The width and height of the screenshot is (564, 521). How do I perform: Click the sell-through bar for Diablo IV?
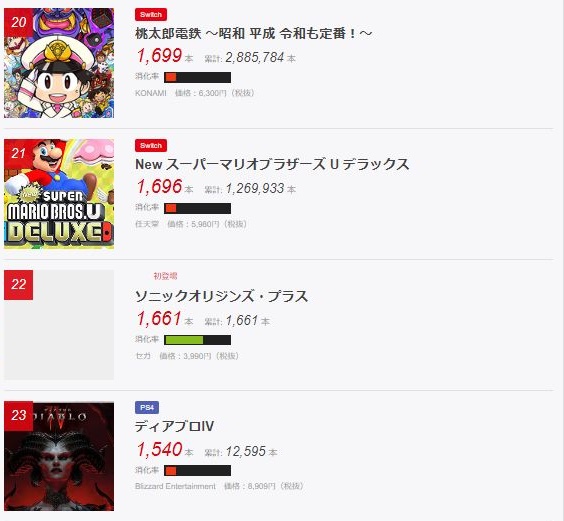197,471
